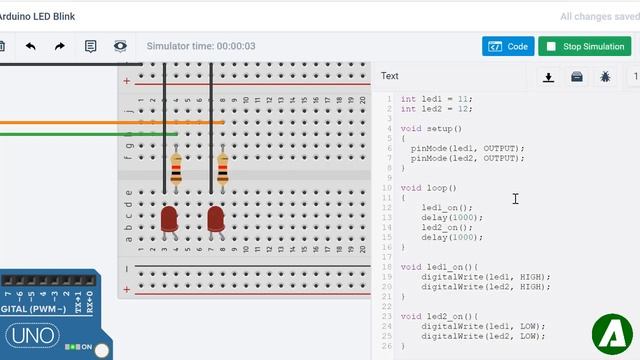Select the first red LED on breadboard
This screenshot has height=360, width=640.
[x=169, y=220]
